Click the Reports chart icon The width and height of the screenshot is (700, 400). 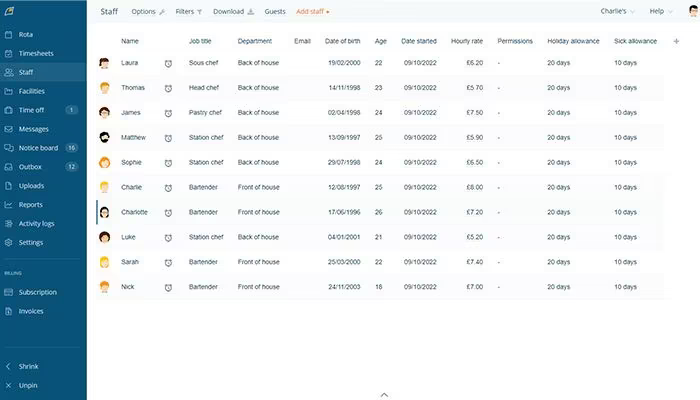tap(8, 204)
